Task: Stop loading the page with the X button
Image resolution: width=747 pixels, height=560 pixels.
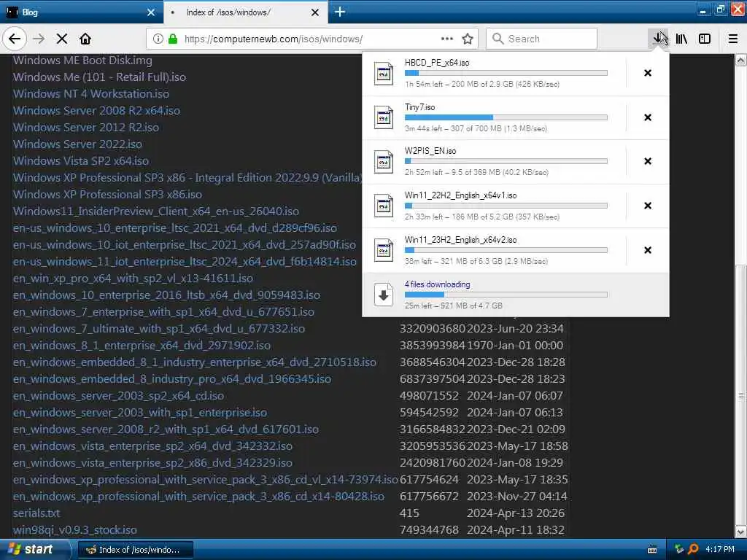Action: 62,39
